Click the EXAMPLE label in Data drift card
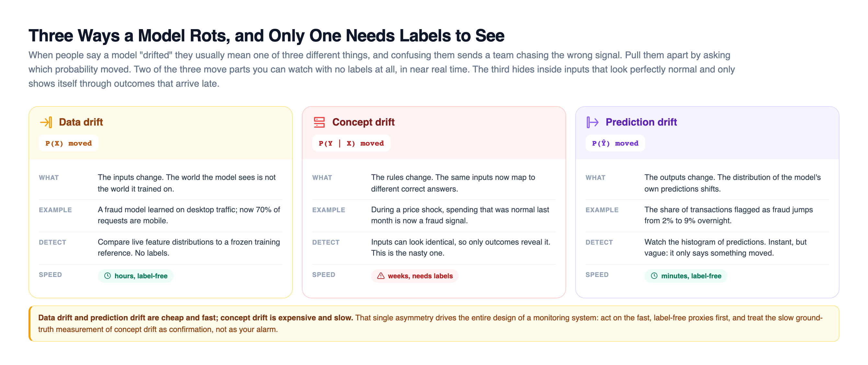 point(55,210)
